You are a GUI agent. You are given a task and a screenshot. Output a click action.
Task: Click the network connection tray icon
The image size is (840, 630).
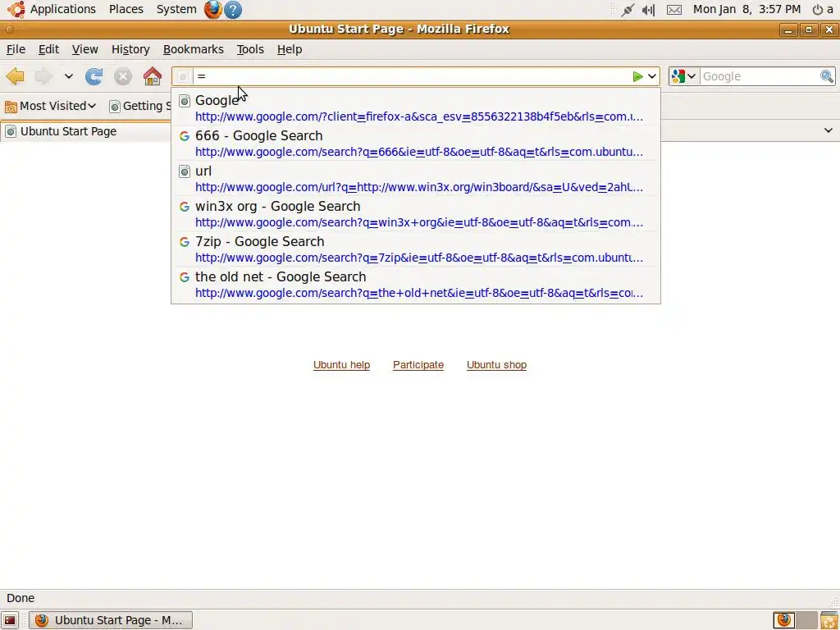click(628, 10)
